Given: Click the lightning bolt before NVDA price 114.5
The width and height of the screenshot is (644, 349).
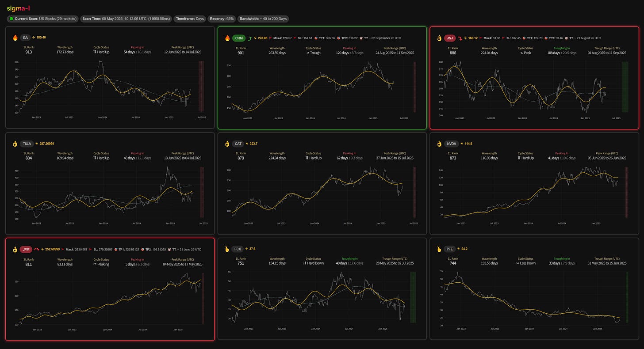Looking at the screenshot, I should (462, 144).
